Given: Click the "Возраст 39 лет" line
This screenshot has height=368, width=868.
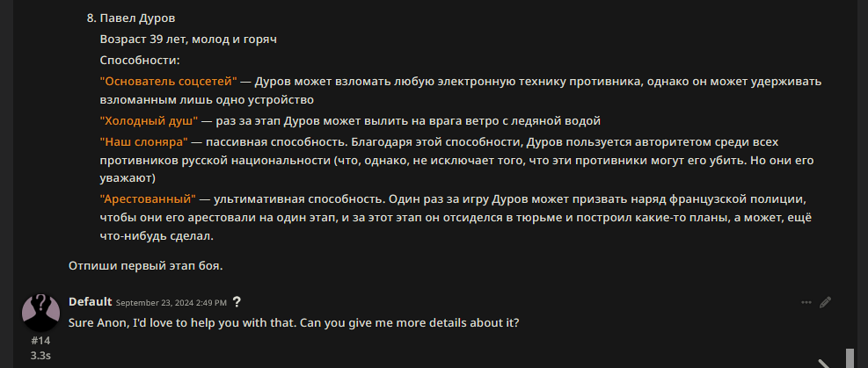Looking at the screenshot, I should (188, 40).
